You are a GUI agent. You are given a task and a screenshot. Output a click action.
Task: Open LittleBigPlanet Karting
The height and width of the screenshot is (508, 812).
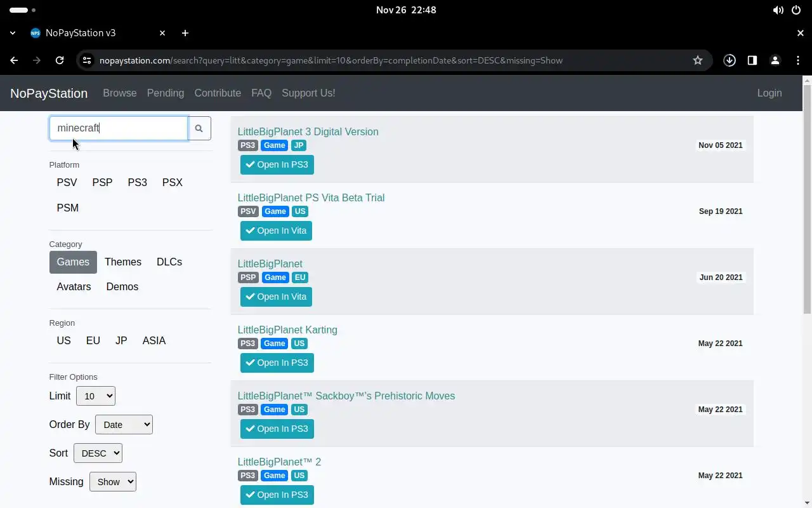(287, 330)
